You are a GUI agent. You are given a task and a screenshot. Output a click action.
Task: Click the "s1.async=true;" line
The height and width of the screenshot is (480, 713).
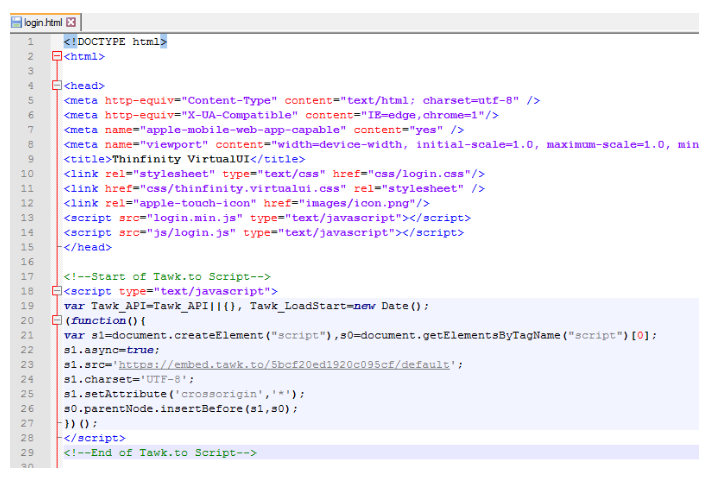pos(112,350)
